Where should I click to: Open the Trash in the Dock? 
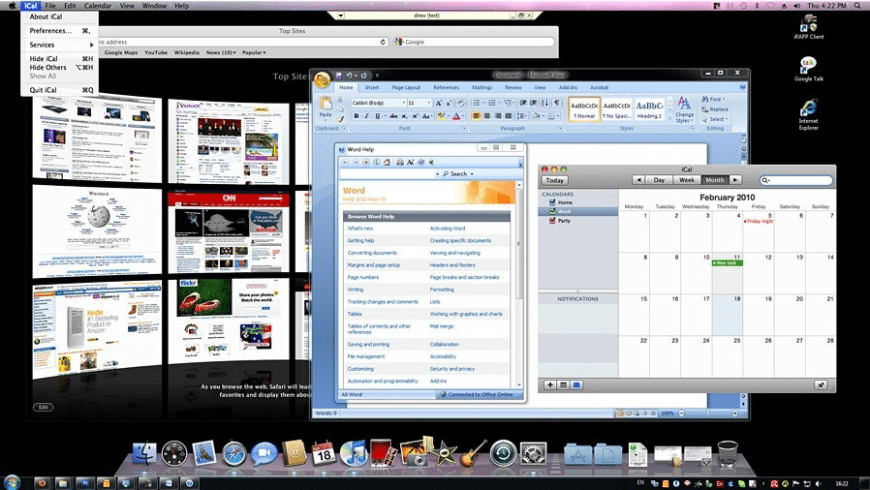tap(727, 453)
